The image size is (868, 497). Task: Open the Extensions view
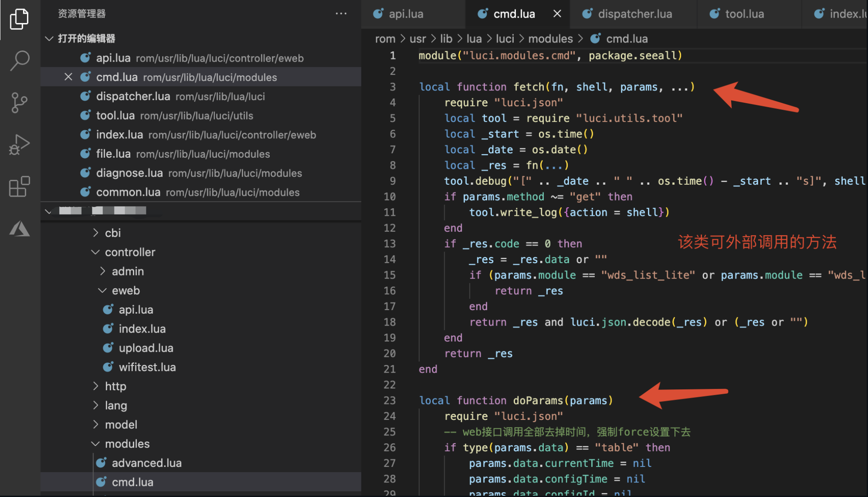pos(19,186)
